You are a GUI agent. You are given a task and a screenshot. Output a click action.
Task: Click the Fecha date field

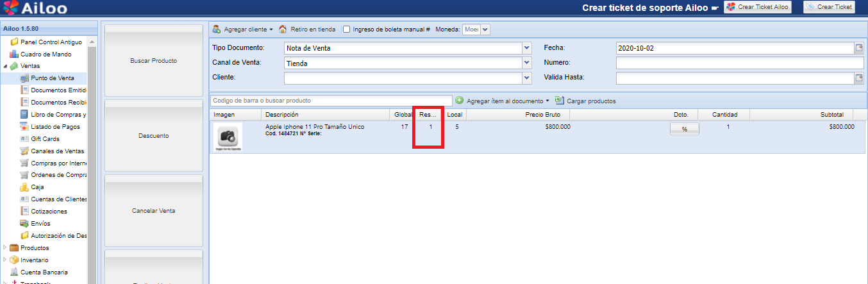735,48
